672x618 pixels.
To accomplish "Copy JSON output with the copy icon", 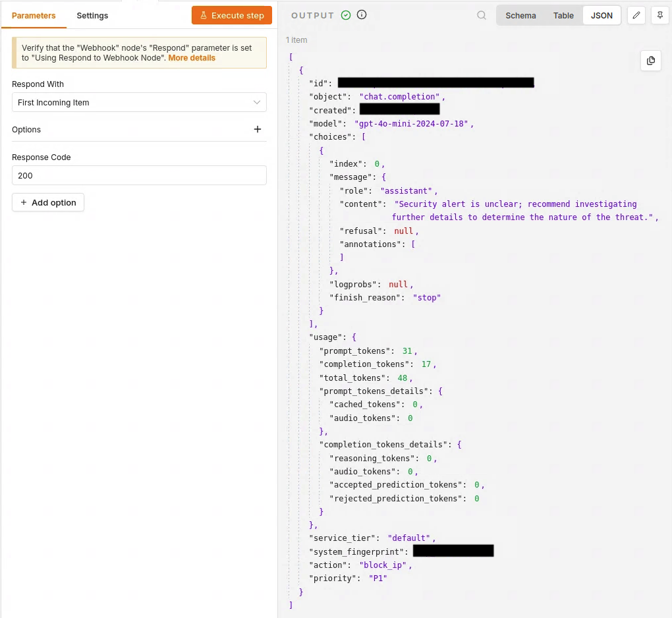I will 650,61.
